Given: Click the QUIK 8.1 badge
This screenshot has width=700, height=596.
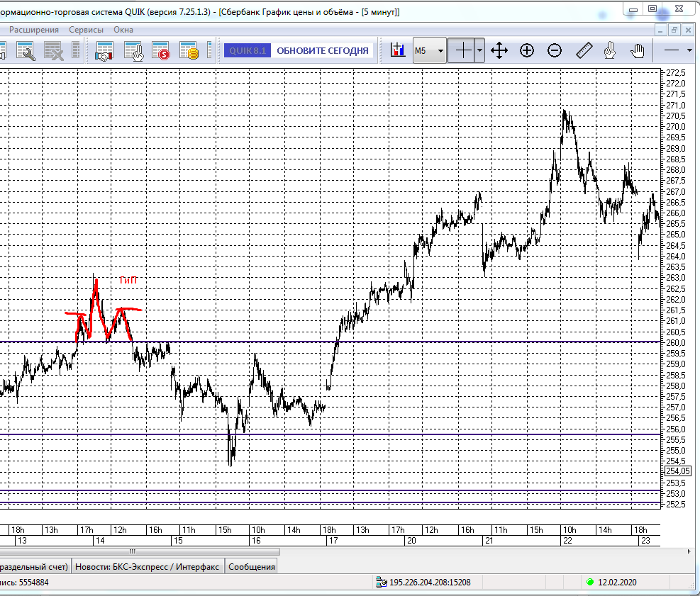Looking at the screenshot, I should click(248, 50).
